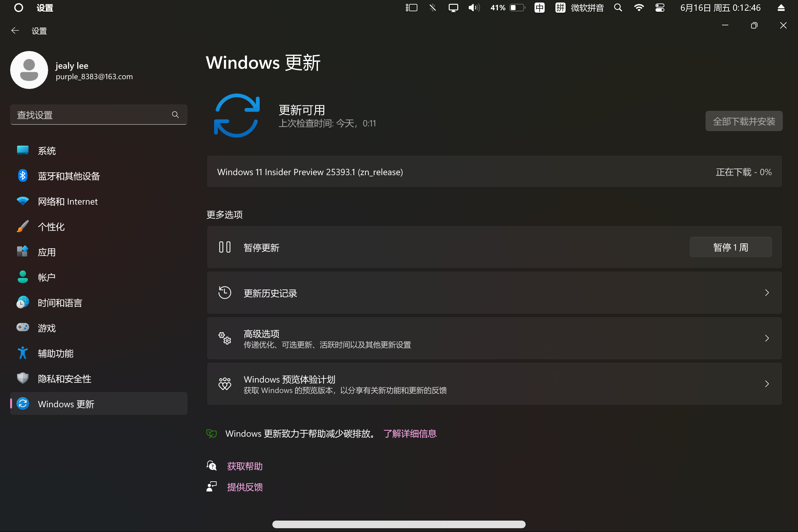Click the bottom home indicator bar
This screenshot has width=798, height=532.
coord(399,524)
